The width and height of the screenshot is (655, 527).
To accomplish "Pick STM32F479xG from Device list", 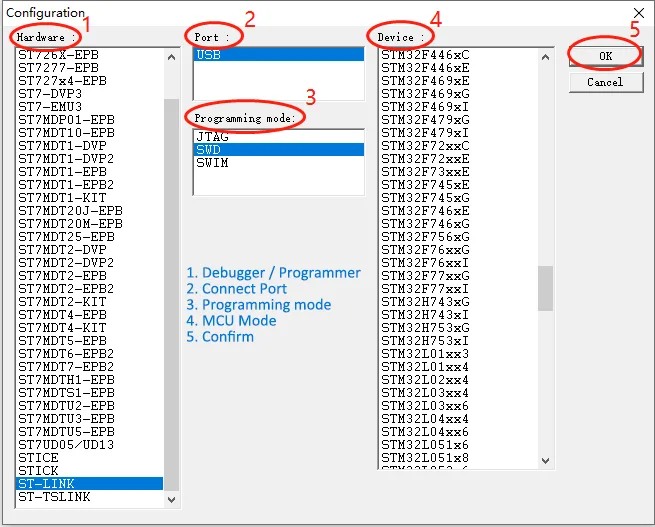I will (x=458, y=119).
